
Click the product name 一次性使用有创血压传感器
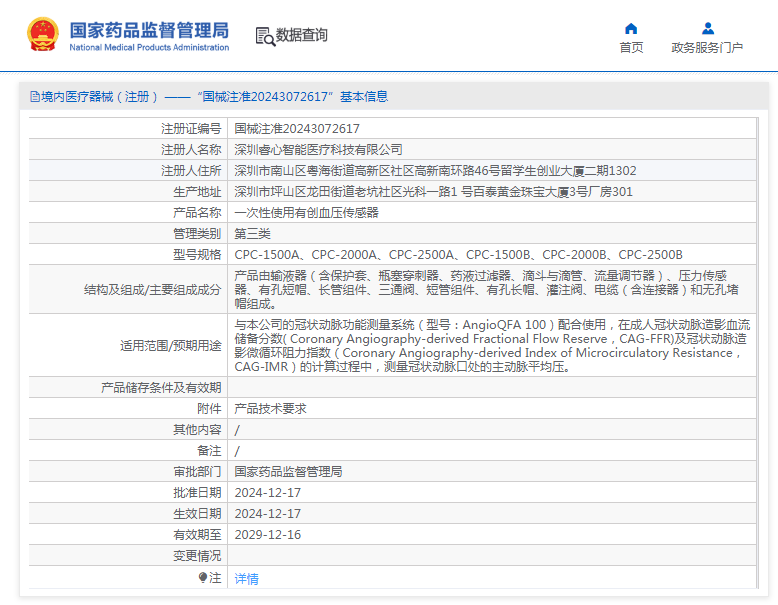click(x=306, y=213)
